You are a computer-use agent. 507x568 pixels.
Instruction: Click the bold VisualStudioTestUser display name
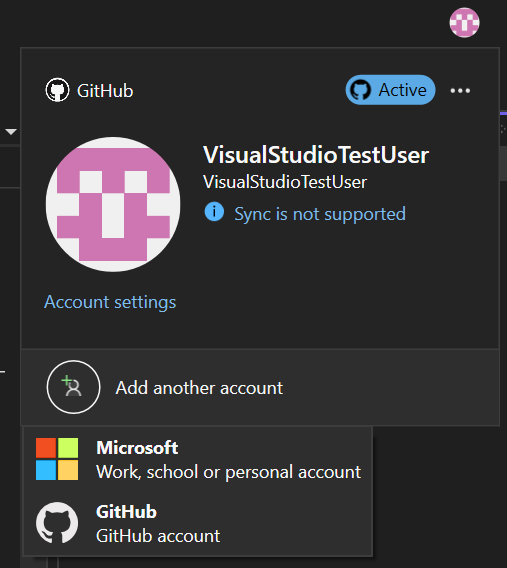point(316,155)
